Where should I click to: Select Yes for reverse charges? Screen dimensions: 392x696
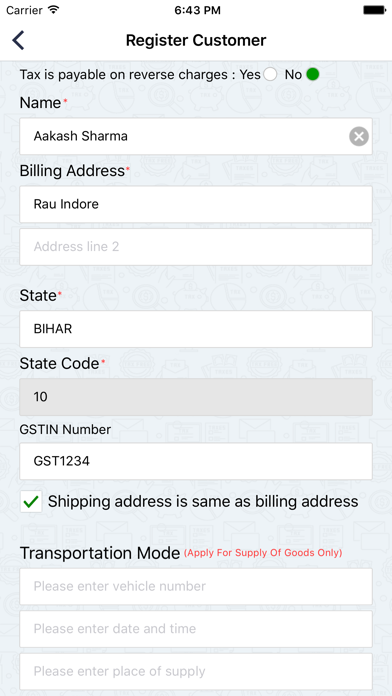(270, 74)
